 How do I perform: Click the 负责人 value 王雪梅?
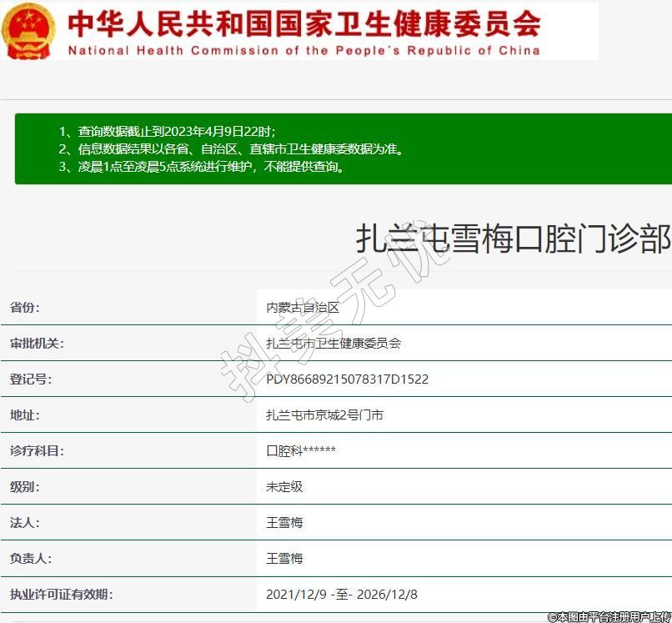pos(284,559)
